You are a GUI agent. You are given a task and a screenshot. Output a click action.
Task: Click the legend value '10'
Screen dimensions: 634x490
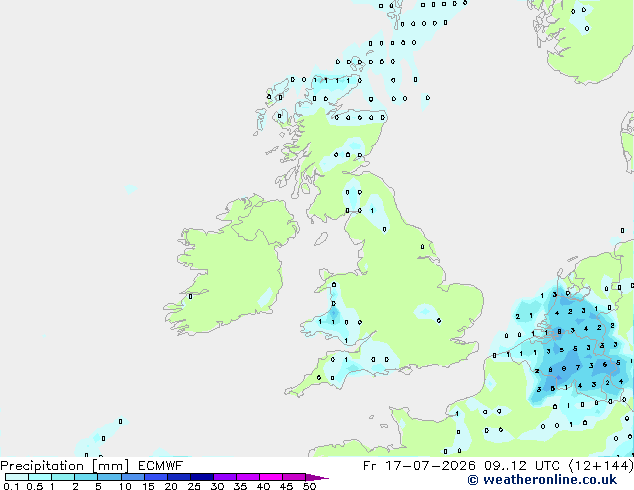[125, 486]
